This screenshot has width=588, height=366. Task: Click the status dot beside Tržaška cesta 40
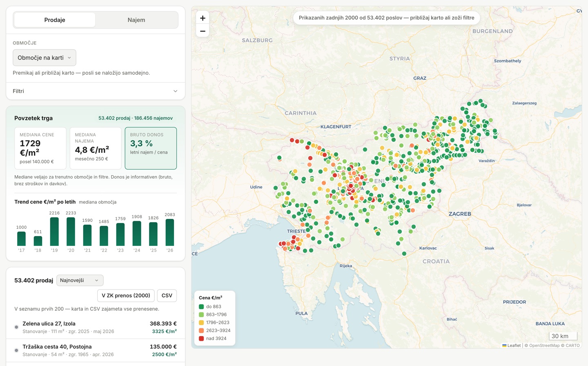(16, 350)
